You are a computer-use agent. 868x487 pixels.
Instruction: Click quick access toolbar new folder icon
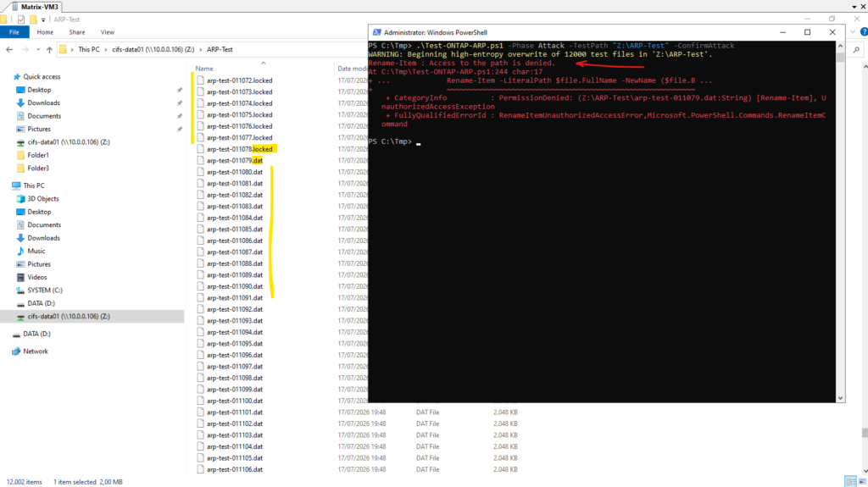[33, 19]
